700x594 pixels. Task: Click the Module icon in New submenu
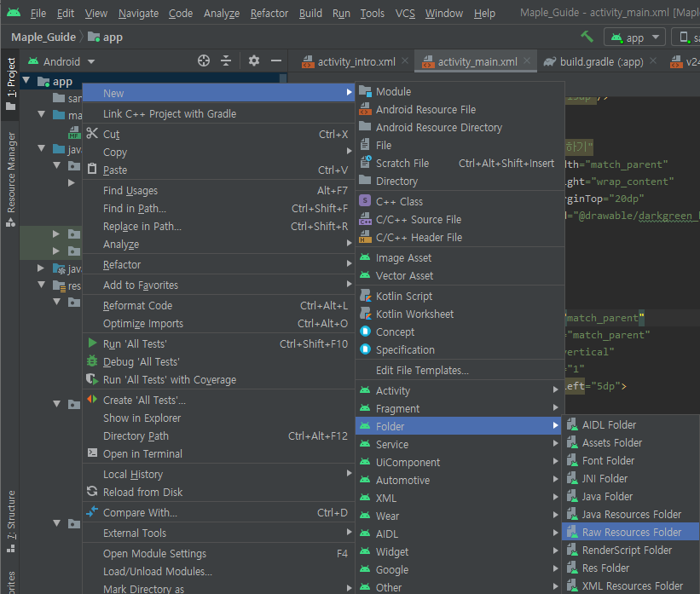click(365, 91)
